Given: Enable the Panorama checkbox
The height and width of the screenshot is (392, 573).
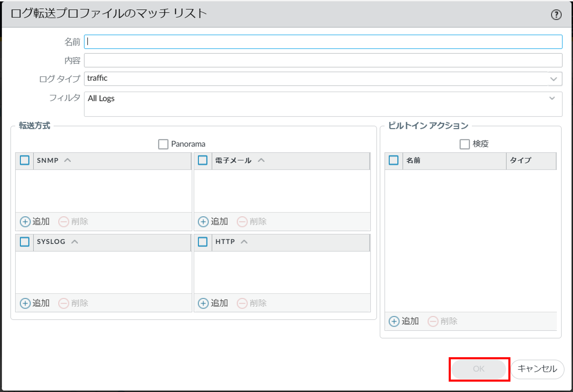Looking at the screenshot, I should [163, 144].
